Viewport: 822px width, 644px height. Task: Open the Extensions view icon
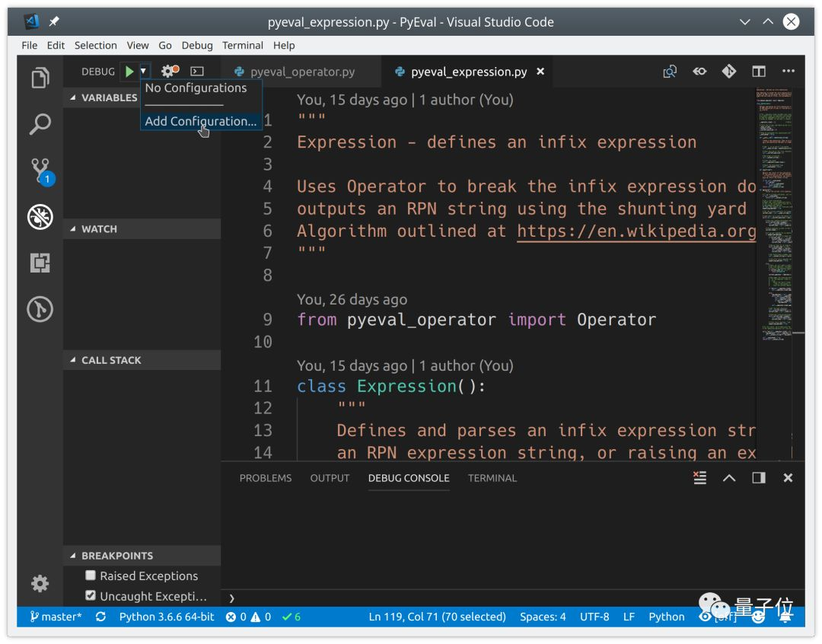[x=40, y=263]
